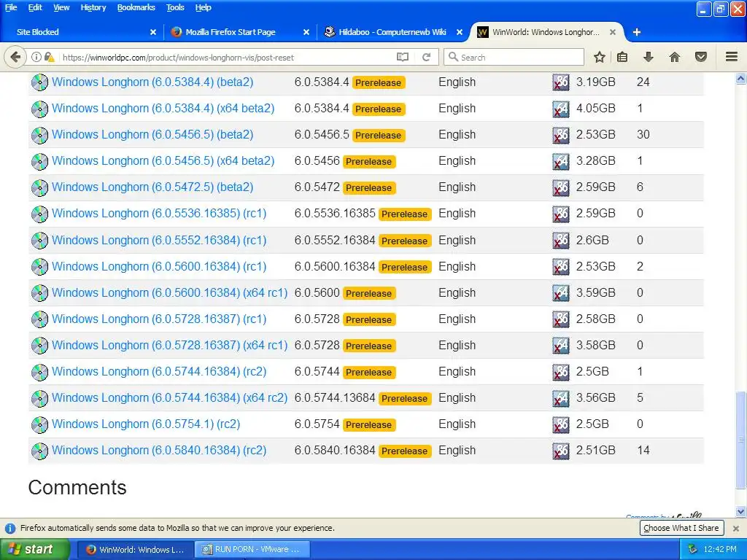Click the Choose What I Share button
Screen dimensions: 747x560
click(x=681, y=528)
